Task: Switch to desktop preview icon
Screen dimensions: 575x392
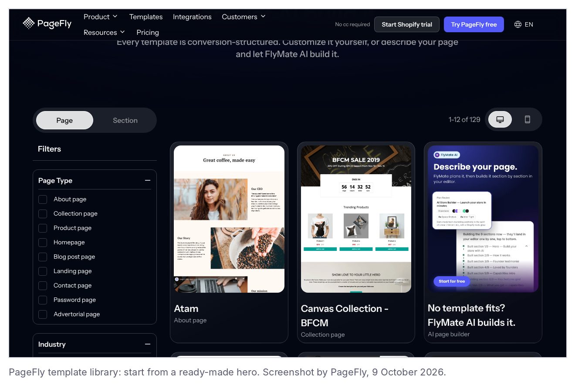Action: coord(500,119)
